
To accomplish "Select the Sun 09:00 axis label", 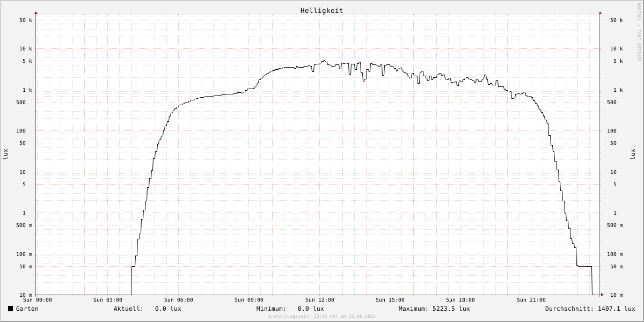I will tap(249, 300).
